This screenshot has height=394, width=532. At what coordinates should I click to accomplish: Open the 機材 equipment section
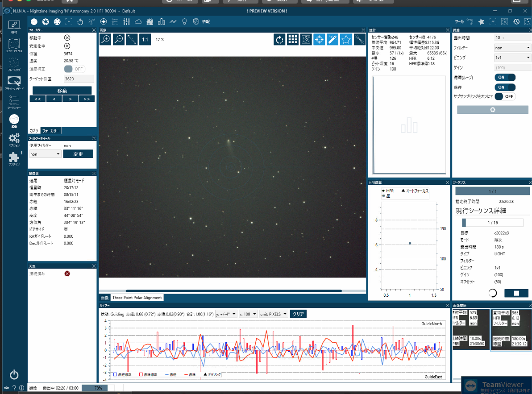coord(14,26)
